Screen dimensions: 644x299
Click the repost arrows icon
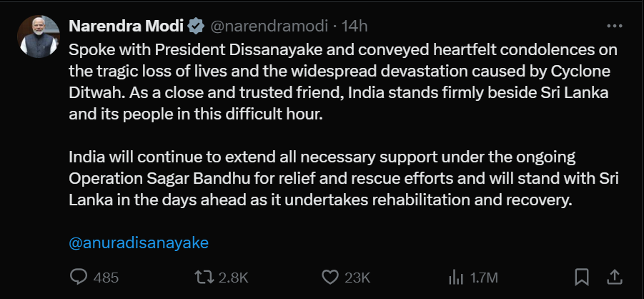pos(204,277)
